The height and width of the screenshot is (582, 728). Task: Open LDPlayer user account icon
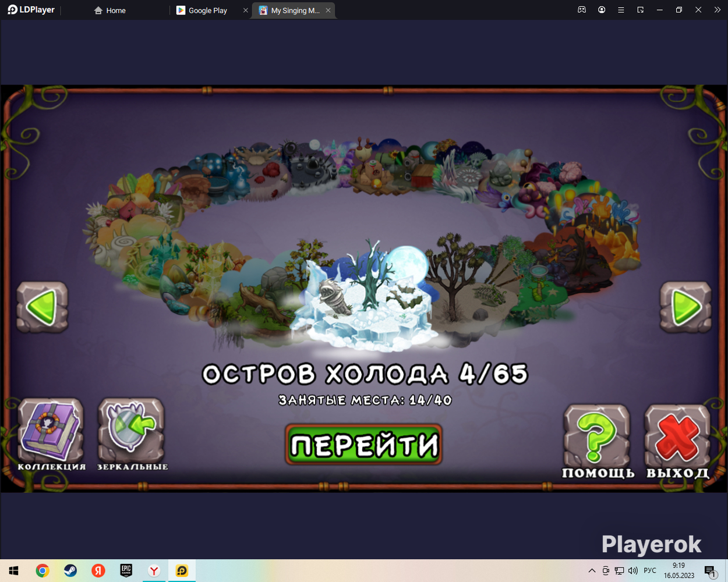602,10
